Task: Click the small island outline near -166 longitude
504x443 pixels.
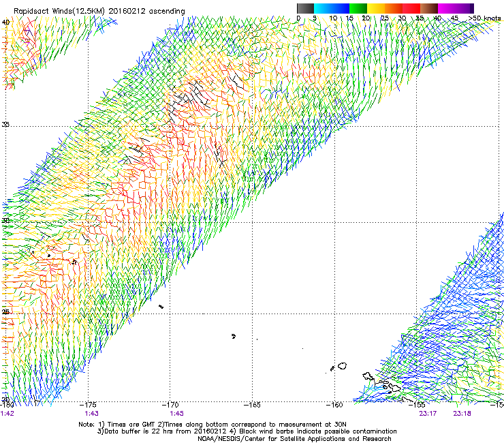Action: coord(234,336)
